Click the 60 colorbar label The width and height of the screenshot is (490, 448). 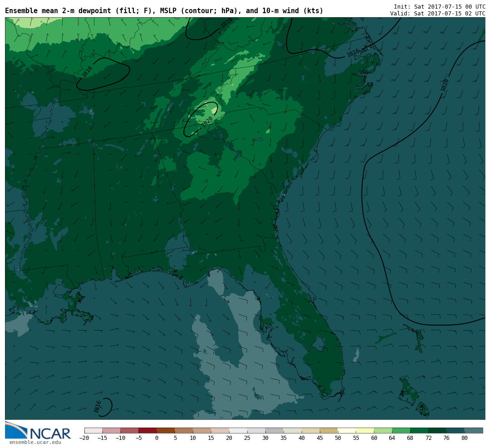(x=374, y=438)
